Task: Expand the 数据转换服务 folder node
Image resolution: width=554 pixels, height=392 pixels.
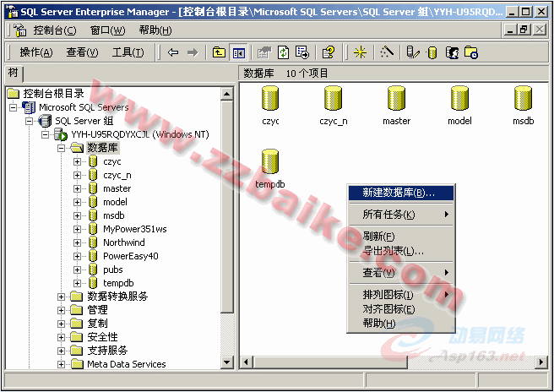Action: 61,297
